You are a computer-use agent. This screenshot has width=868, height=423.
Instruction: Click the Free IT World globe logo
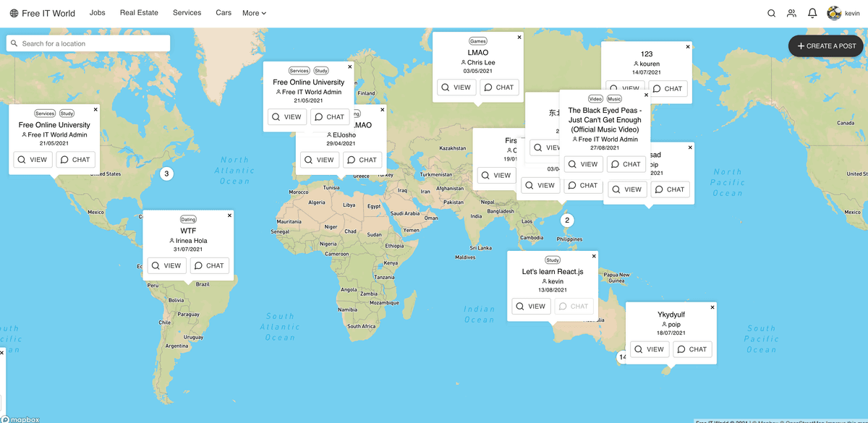tap(14, 13)
